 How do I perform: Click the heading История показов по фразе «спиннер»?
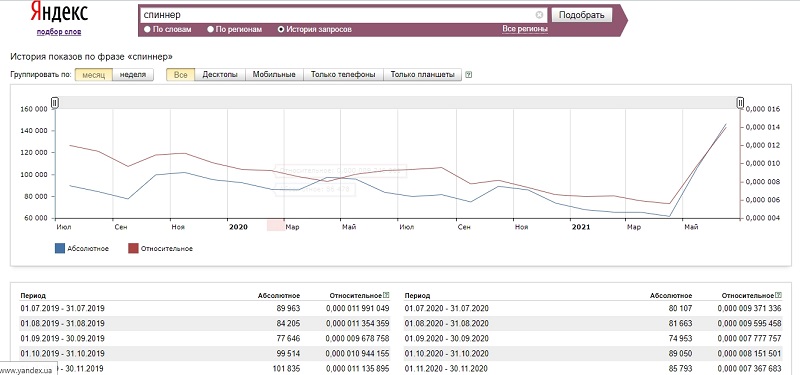(91, 57)
